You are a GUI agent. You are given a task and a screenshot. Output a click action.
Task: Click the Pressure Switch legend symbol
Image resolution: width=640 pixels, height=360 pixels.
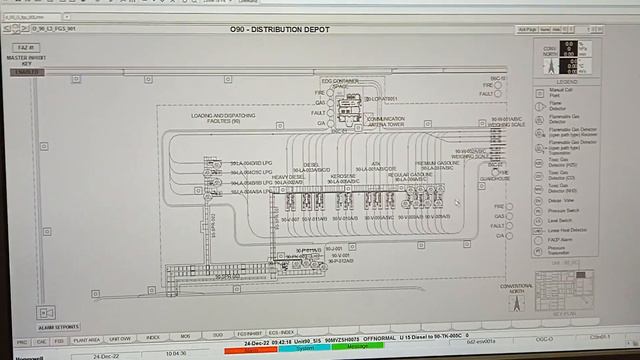538,211
